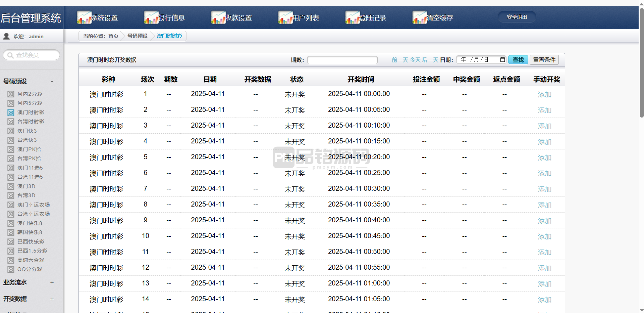
Task: Click the icon beside QQ分分彩
Action: (x=11, y=269)
